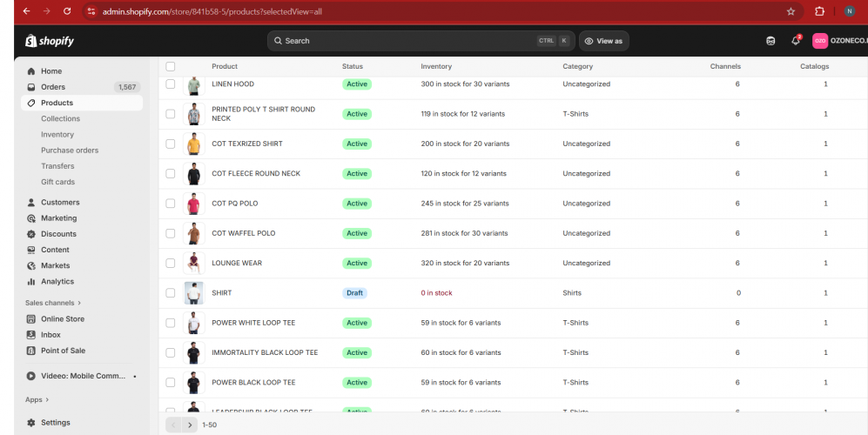
Task: Open the Sidekick assistant icon
Action: (770, 41)
